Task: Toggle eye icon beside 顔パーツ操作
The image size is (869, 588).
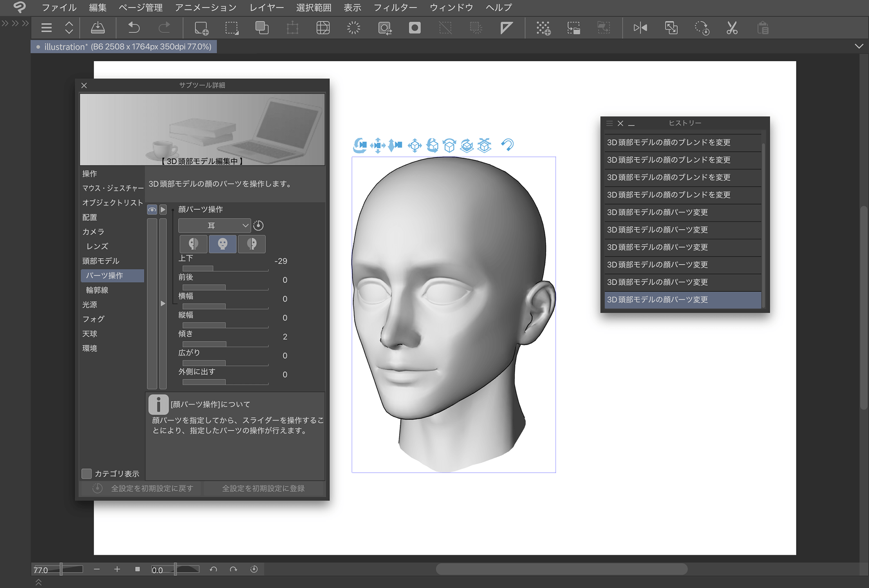Action: tap(152, 210)
